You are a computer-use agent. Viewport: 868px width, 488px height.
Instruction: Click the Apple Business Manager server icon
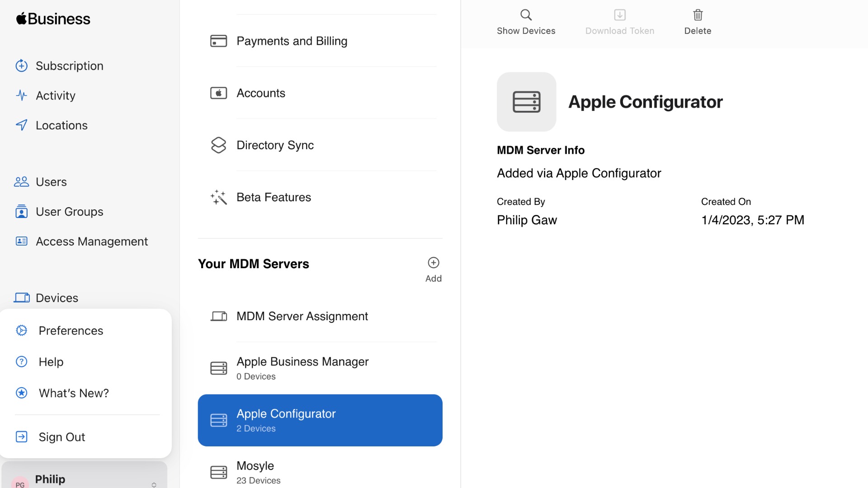coord(218,368)
